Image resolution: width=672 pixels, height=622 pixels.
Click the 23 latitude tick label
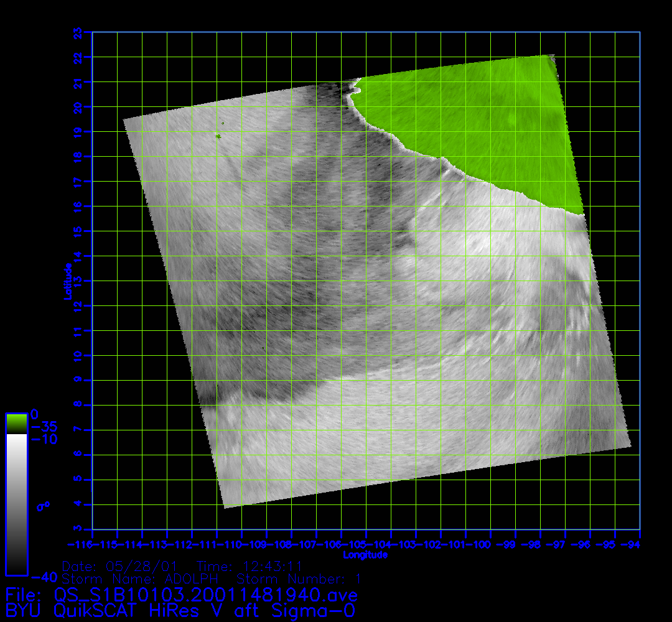(x=78, y=32)
